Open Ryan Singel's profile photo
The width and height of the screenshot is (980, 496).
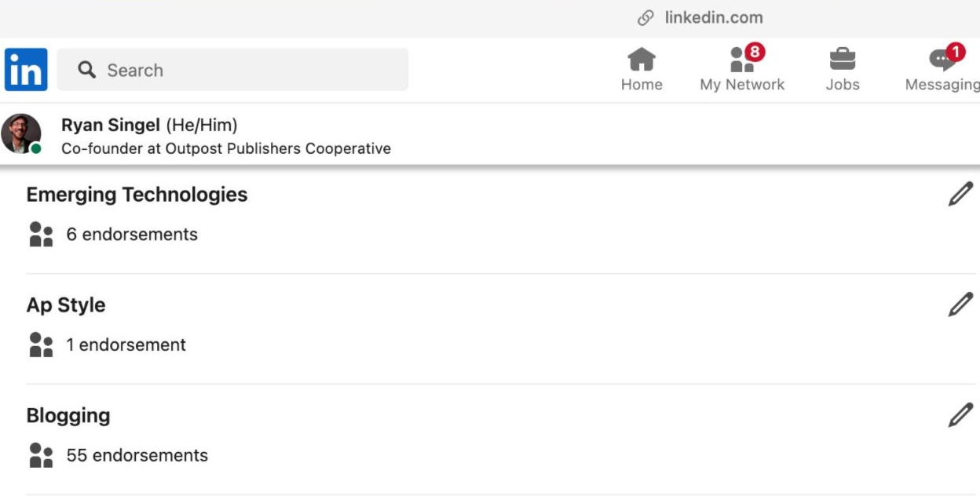click(x=21, y=134)
